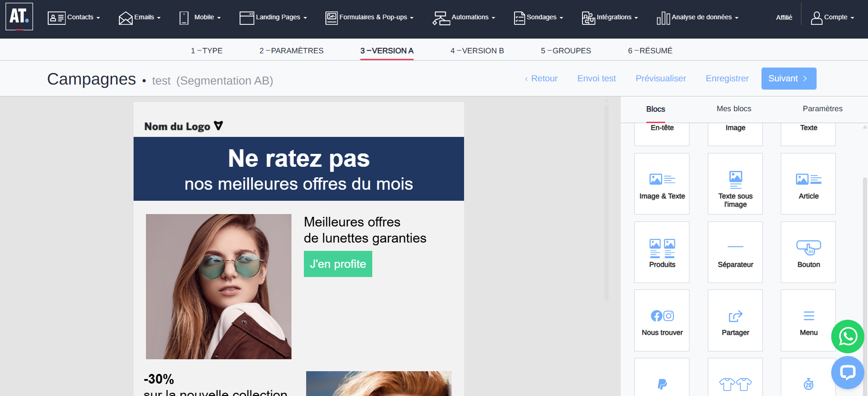Add a Texte sous l'image block
This screenshot has height=396, width=868.
click(x=735, y=184)
